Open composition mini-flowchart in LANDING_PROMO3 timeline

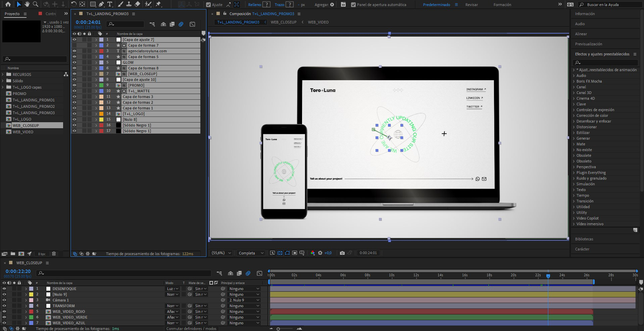[x=152, y=24]
